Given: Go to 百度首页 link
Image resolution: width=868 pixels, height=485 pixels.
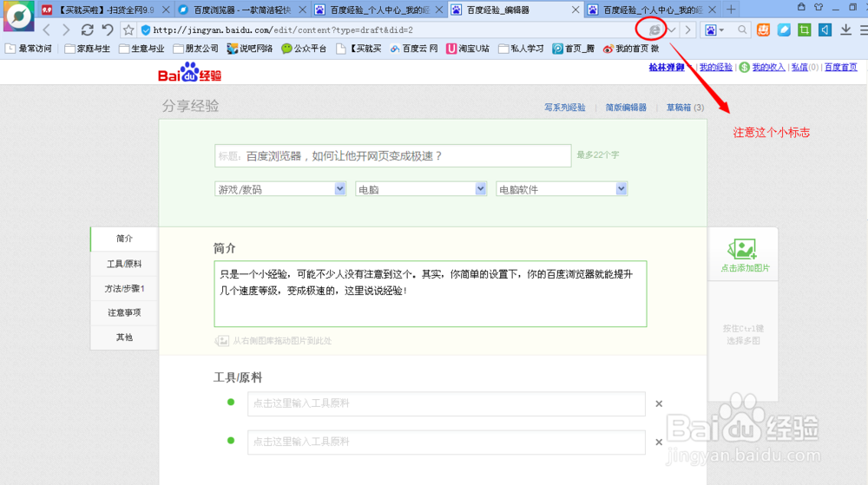Looking at the screenshot, I should click(840, 67).
